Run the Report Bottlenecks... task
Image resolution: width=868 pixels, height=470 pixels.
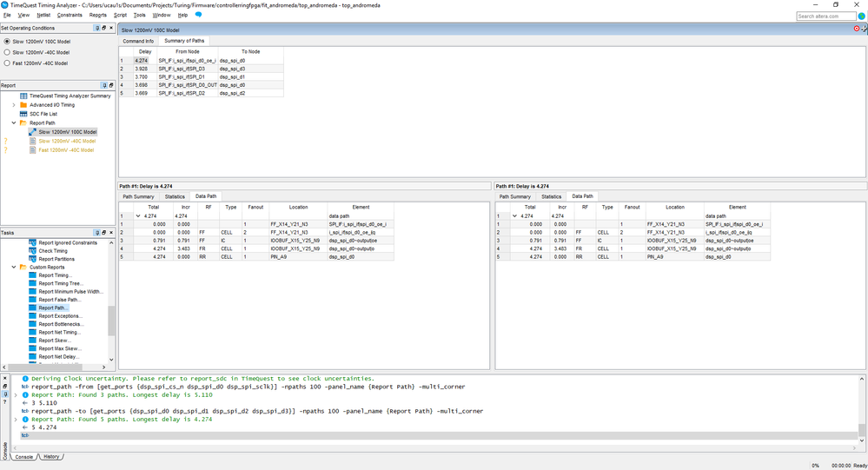(63, 324)
